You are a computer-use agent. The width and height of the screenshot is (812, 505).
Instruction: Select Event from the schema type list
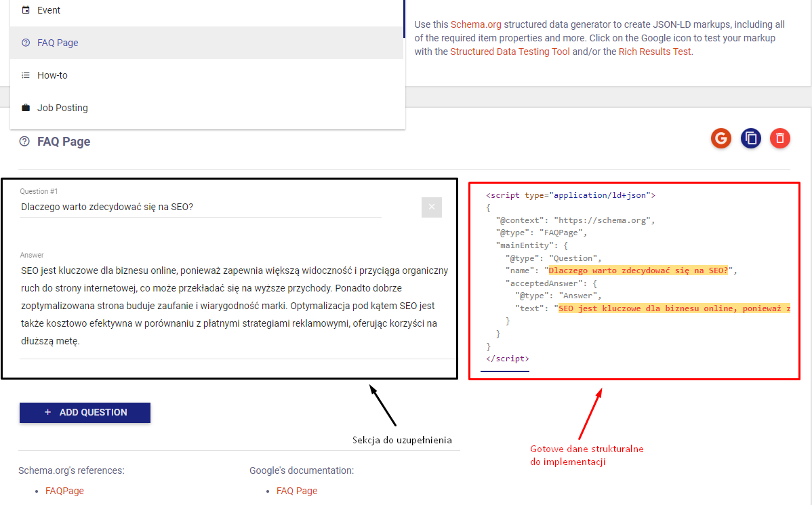pos(207,10)
